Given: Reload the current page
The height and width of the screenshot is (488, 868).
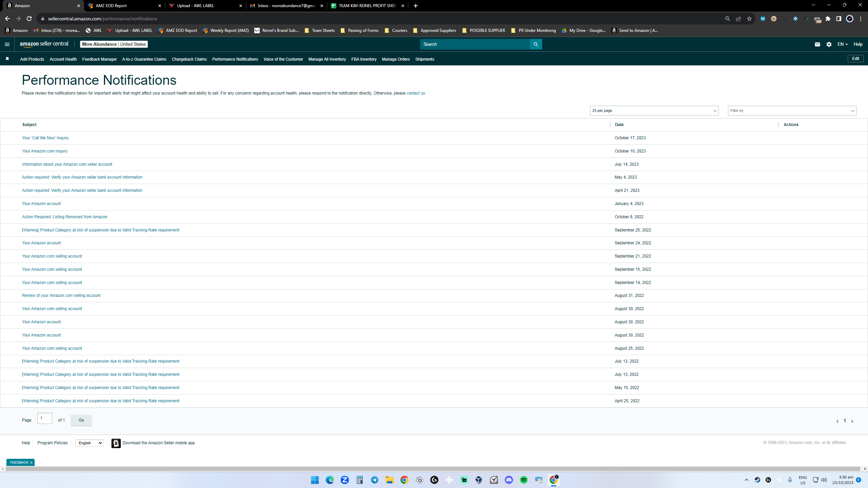Looking at the screenshot, I should tap(29, 19).
